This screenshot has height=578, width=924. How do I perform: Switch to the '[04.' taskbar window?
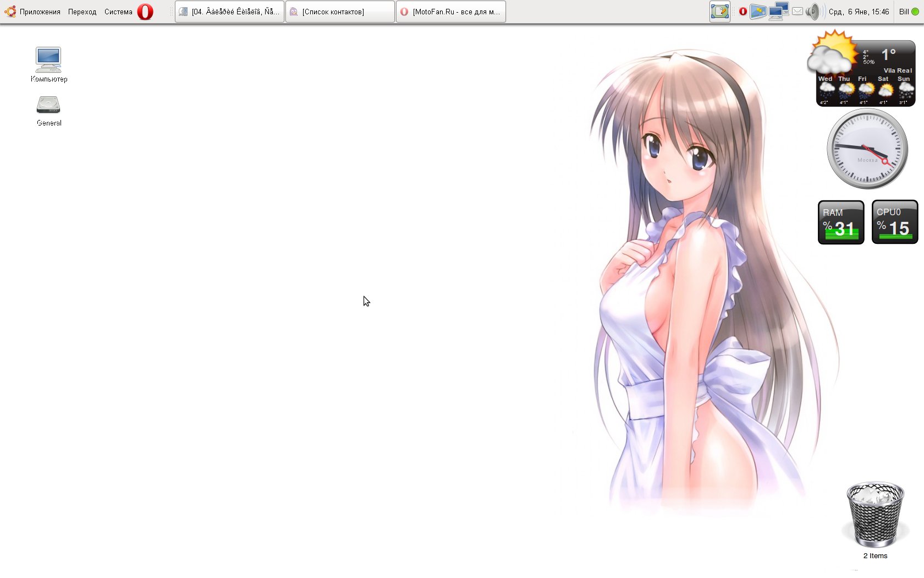coord(229,12)
